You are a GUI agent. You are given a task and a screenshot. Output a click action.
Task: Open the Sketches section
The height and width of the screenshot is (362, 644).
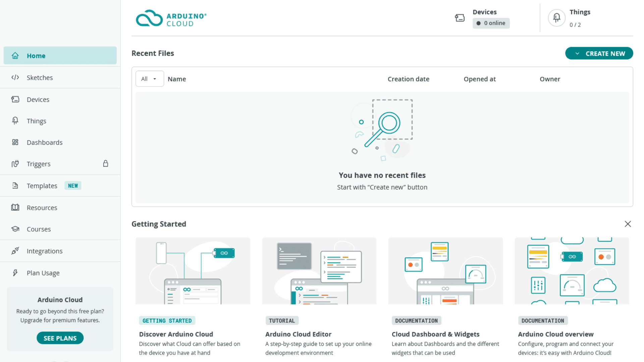coord(60,77)
